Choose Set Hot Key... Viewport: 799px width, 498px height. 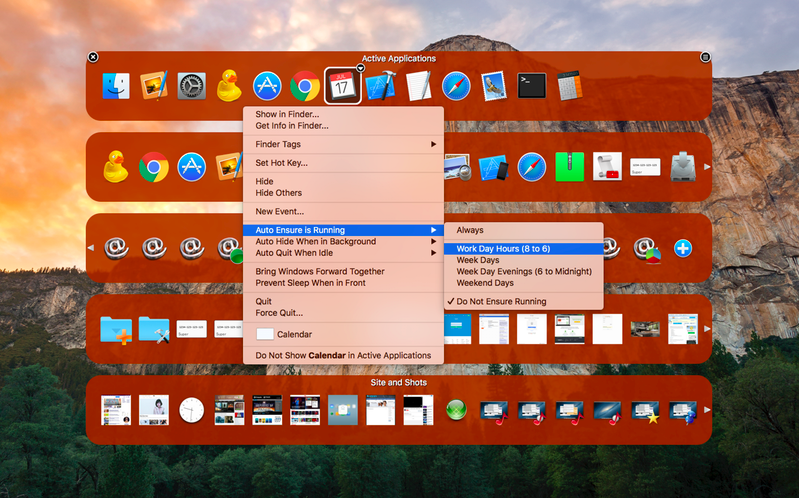point(343,163)
